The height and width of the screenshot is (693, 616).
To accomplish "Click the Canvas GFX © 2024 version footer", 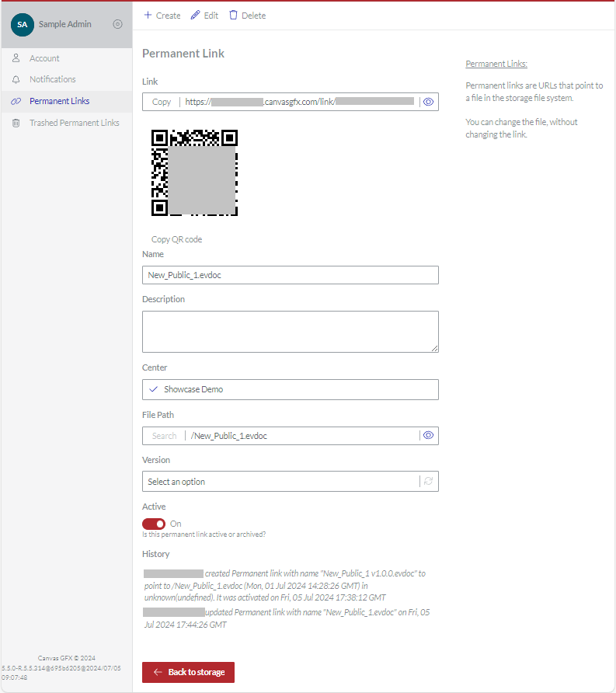I will pos(61,667).
